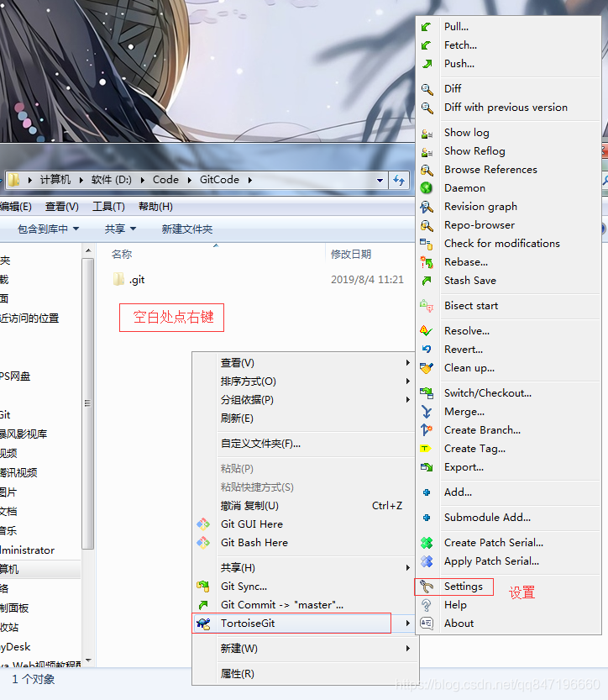Viewport: 608px width, 700px height.
Task: Select the .git folder
Action: point(129,280)
